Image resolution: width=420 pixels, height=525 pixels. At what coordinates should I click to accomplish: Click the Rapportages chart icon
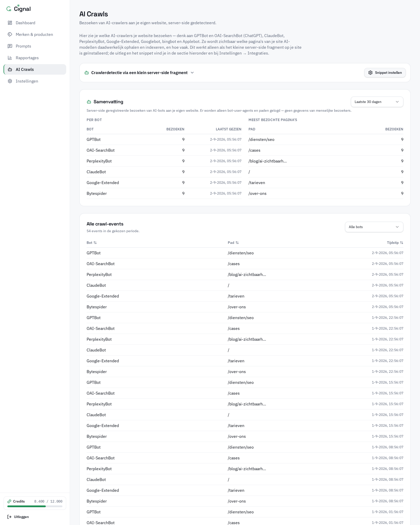[x=10, y=58]
